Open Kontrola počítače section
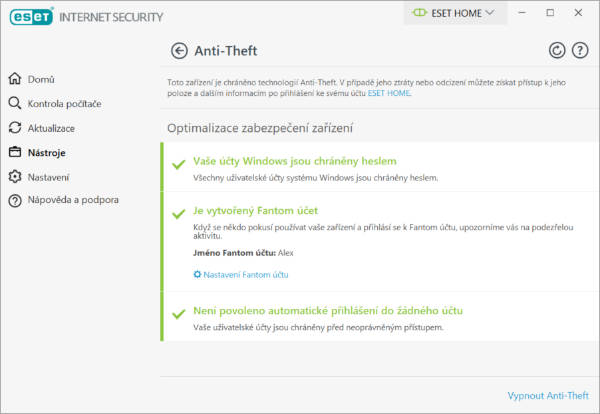Screen dimensions: 600x414 point(64,104)
